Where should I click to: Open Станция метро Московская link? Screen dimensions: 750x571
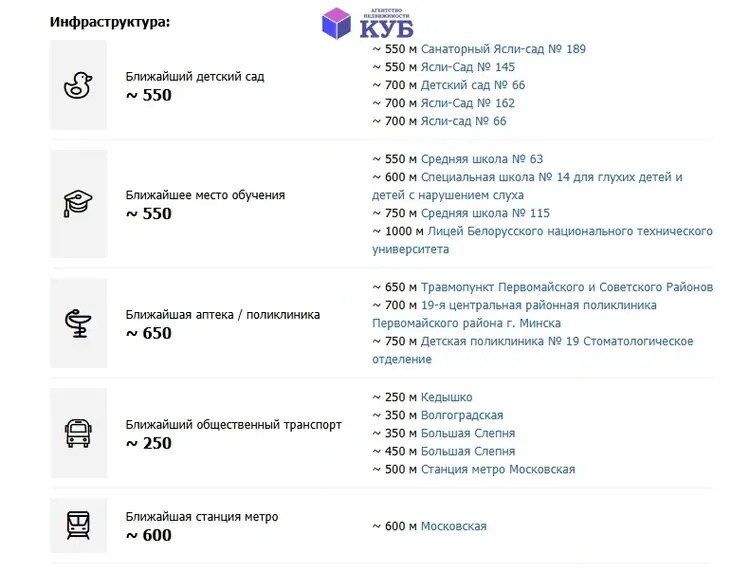click(498, 470)
